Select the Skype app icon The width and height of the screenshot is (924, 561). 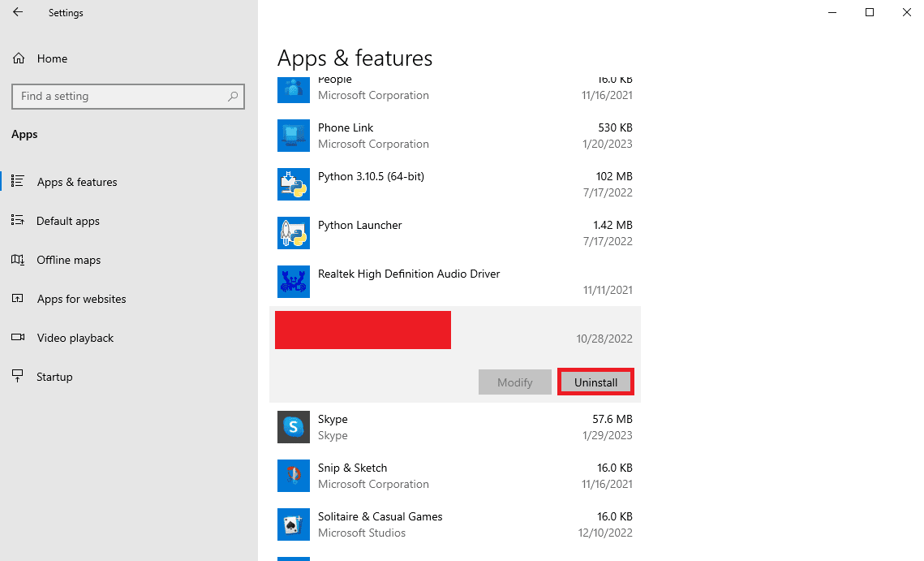click(x=293, y=427)
